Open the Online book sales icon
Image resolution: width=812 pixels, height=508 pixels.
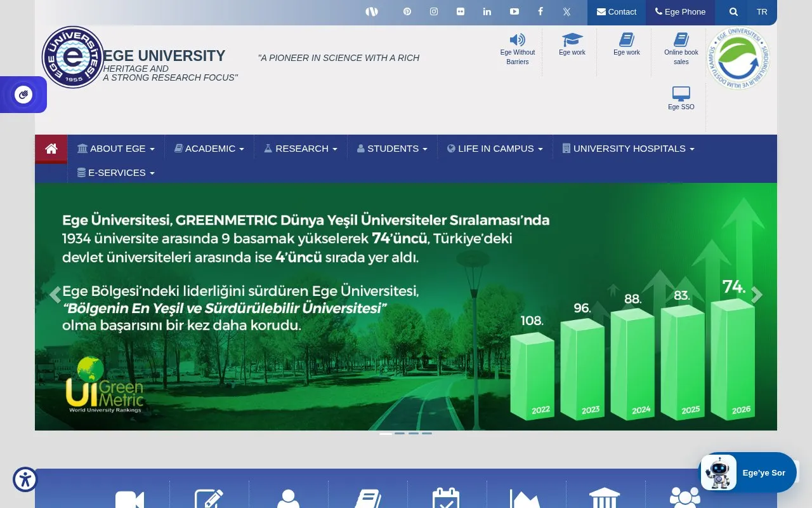tap(681, 39)
